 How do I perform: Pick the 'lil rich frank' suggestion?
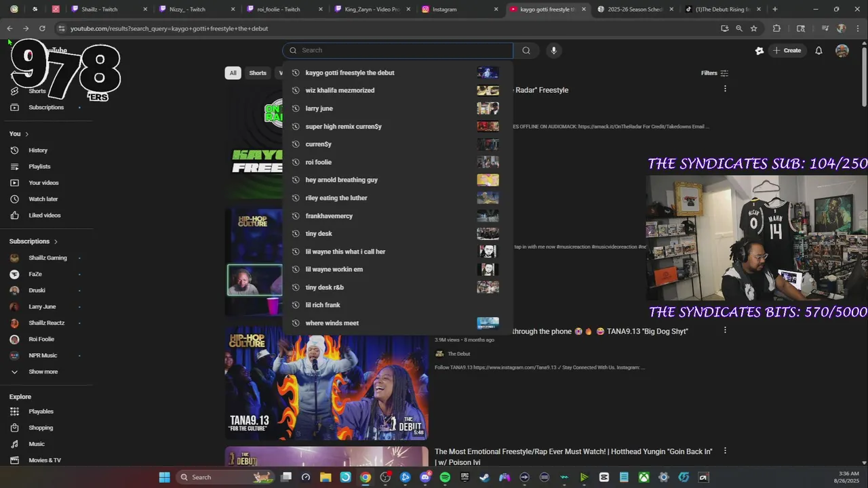(x=397, y=305)
